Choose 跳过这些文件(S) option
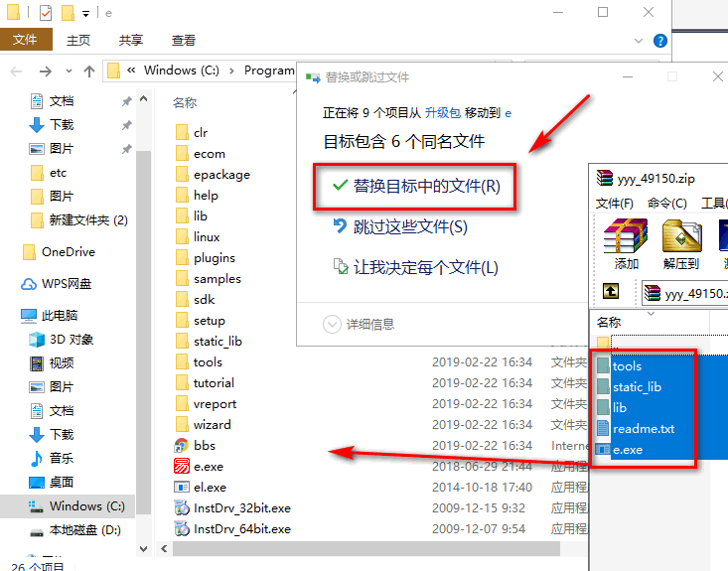728x571 pixels. (x=410, y=226)
